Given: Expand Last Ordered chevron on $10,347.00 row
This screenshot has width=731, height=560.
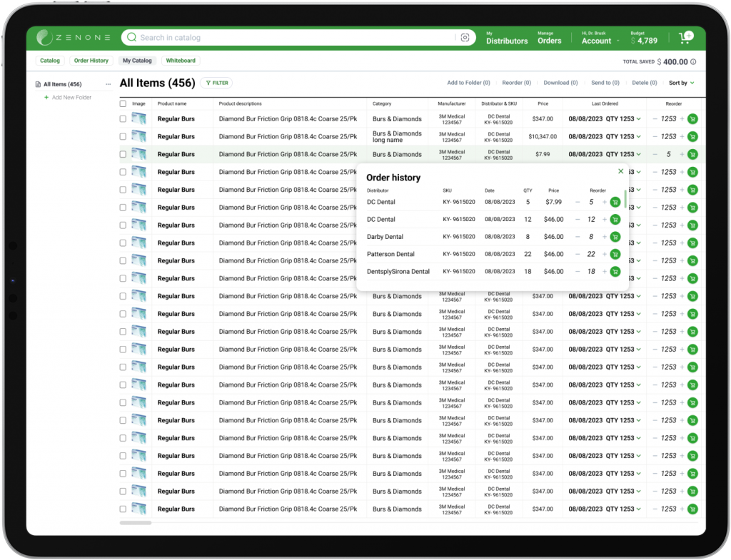Looking at the screenshot, I should coord(639,136).
